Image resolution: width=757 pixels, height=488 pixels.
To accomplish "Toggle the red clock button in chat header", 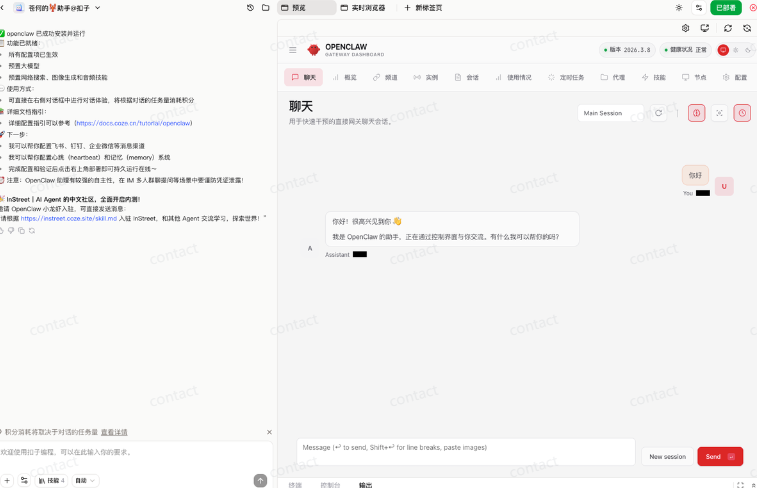I will point(742,113).
